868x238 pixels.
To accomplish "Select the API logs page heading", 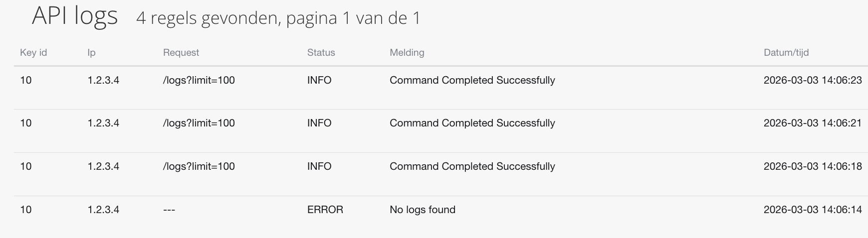I will click(75, 16).
